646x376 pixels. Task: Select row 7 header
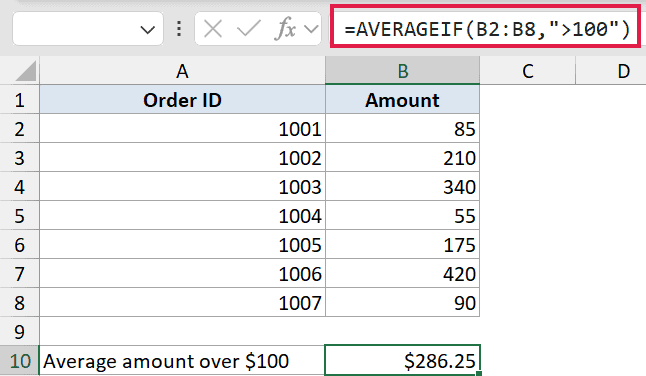[x=19, y=273]
